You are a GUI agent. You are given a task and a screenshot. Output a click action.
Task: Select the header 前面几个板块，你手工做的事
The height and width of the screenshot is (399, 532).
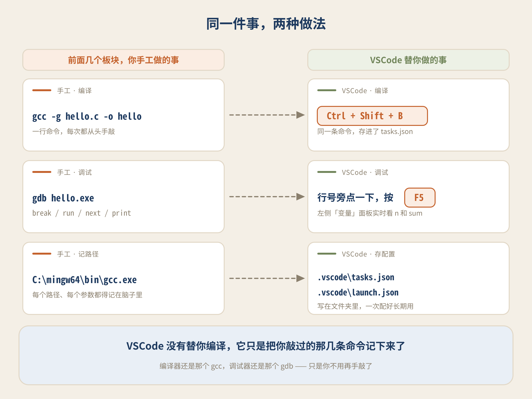coord(123,60)
